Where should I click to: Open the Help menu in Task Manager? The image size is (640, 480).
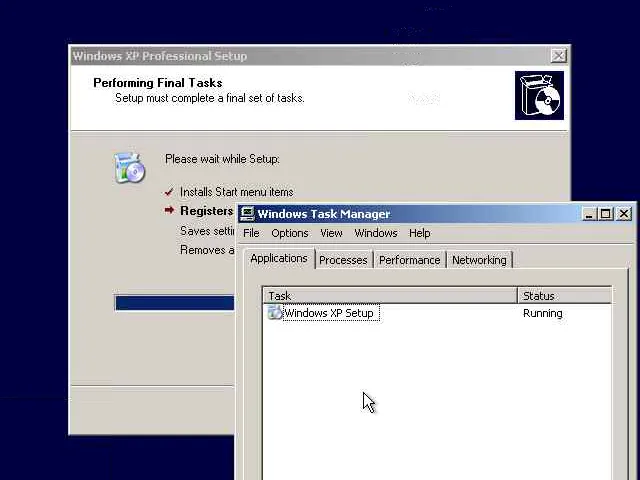click(x=420, y=233)
